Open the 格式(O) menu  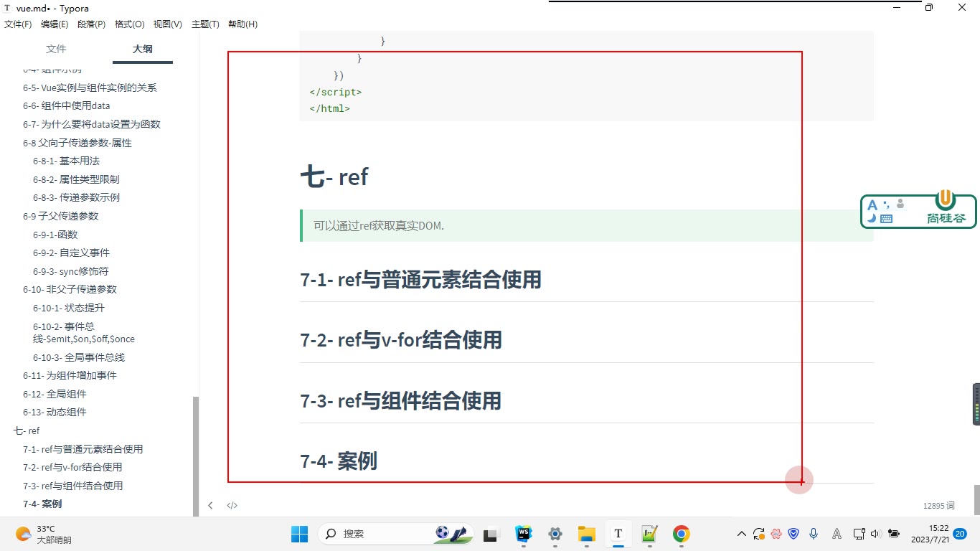click(130, 24)
